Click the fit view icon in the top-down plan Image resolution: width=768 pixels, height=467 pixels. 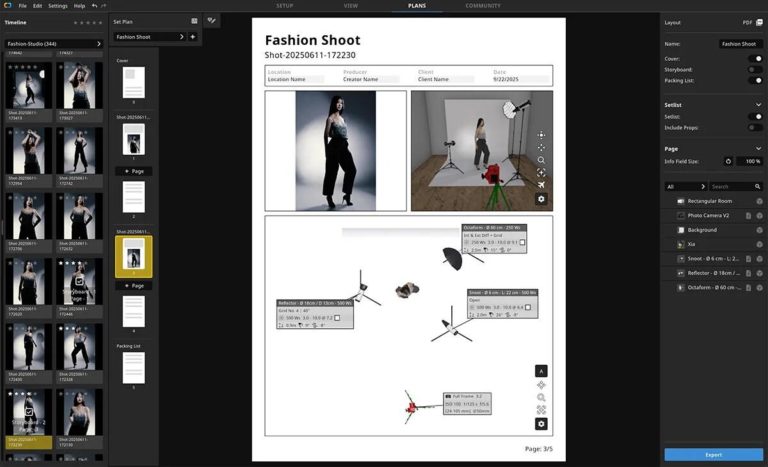point(541,410)
